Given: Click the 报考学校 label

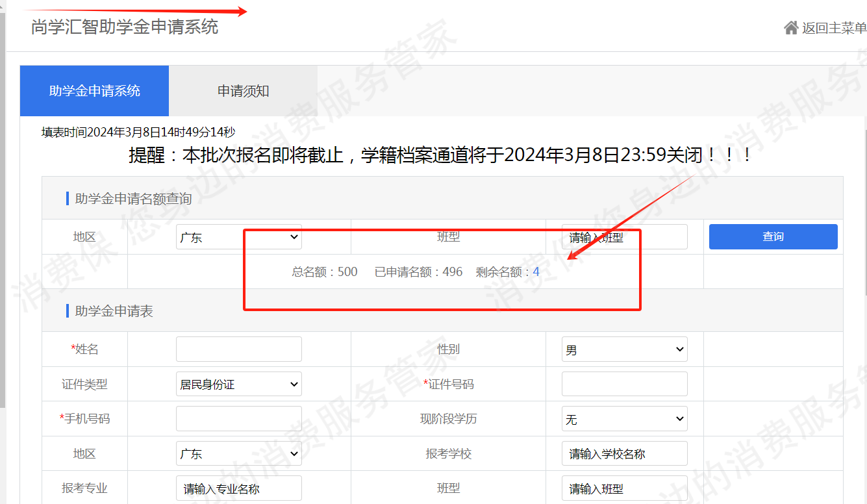Looking at the screenshot, I should point(449,453).
